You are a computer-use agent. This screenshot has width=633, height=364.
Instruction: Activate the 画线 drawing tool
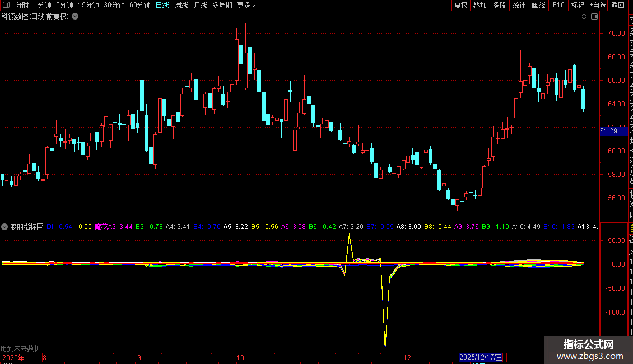click(538, 5)
